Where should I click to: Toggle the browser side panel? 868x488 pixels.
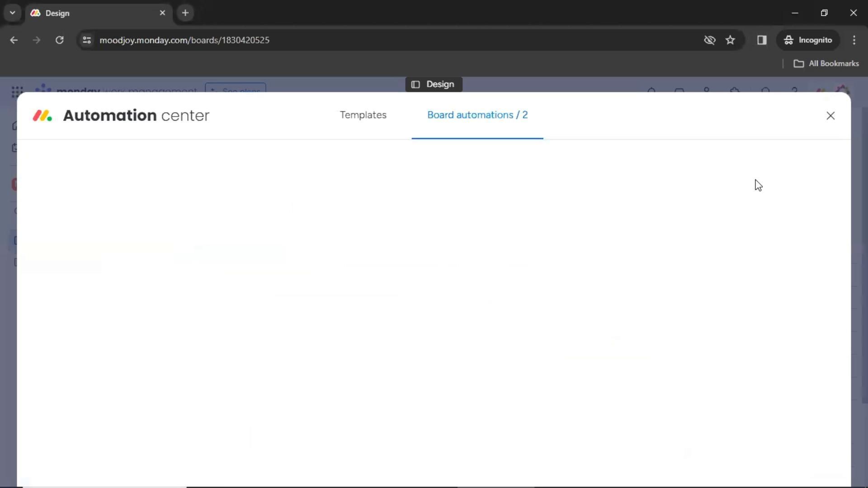click(762, 40)
